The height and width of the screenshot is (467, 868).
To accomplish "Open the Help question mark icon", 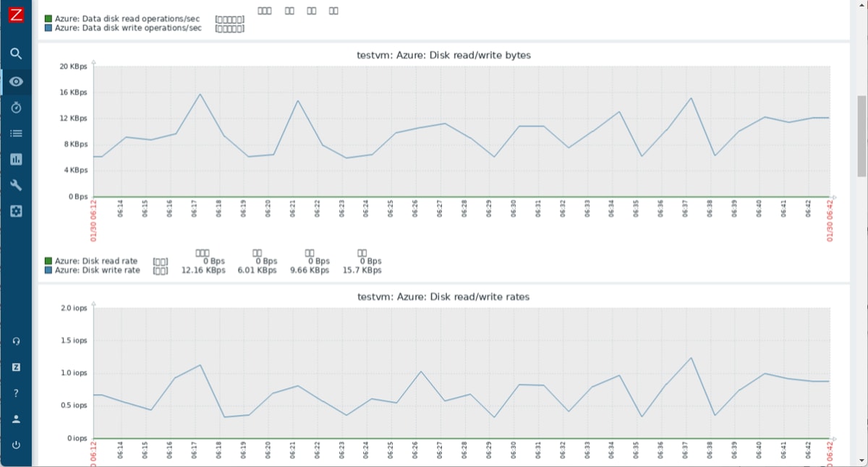I will point(16,393).
